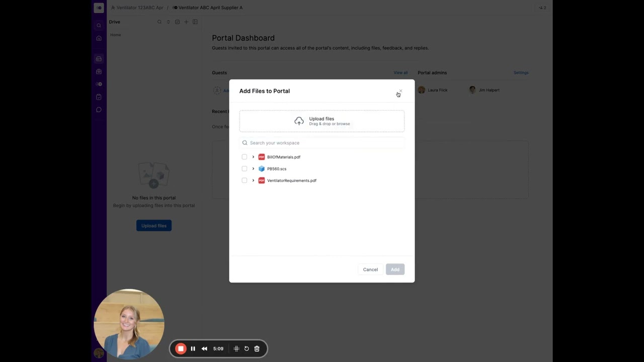The height and width of the screenshot is (362, 644).
Task: Go to Home from the sidebar icon
Action: tap(99, 38)
